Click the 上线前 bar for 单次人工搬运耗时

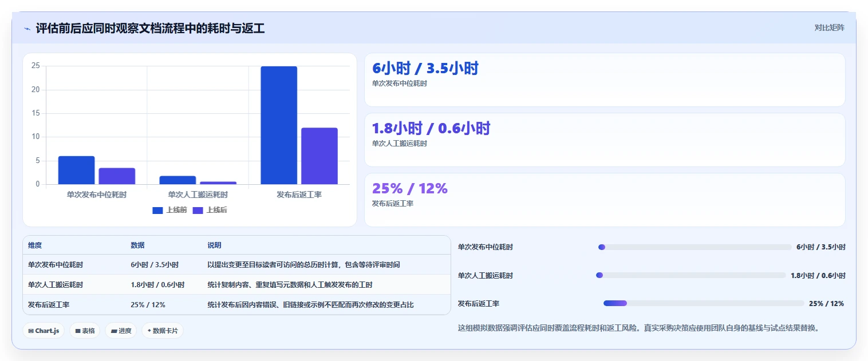177,180
